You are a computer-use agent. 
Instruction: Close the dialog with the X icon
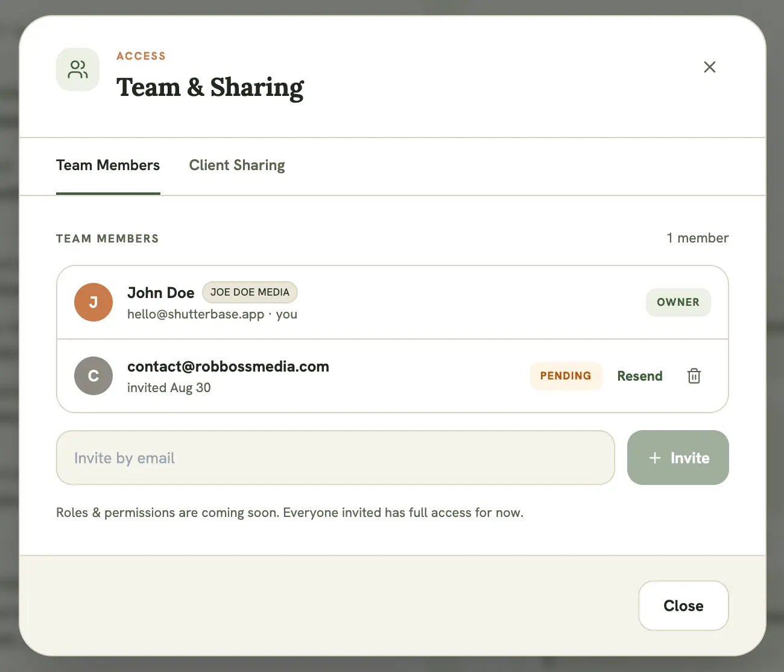click(x=710, y=67)
